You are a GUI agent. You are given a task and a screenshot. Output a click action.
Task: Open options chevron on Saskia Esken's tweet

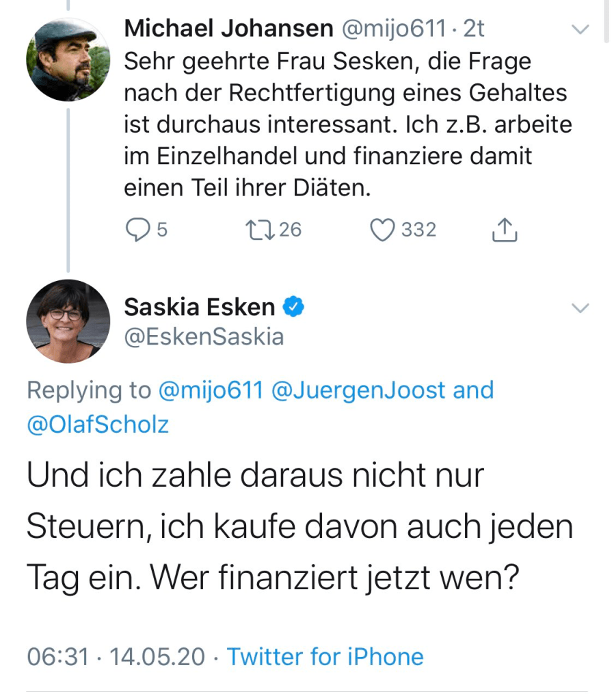[x=580, y=309]
